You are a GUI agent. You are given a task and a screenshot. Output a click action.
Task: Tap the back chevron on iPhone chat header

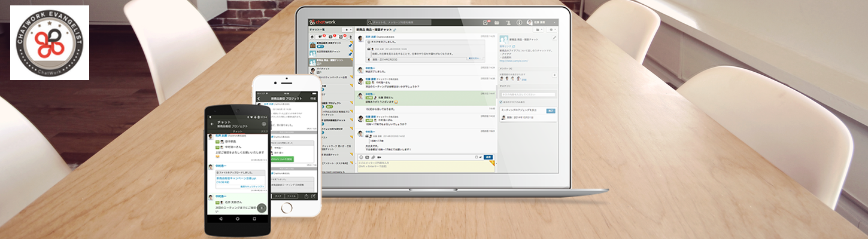(x=259, y=99)
